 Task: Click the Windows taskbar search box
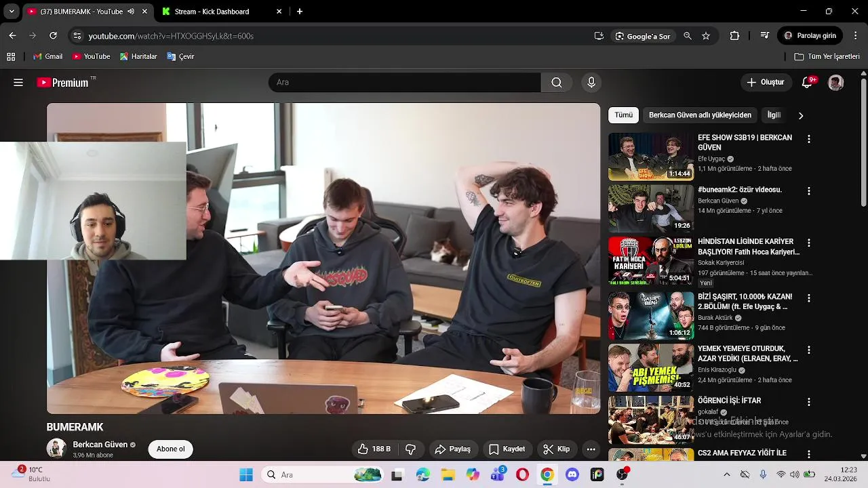[x=323, y=474]
